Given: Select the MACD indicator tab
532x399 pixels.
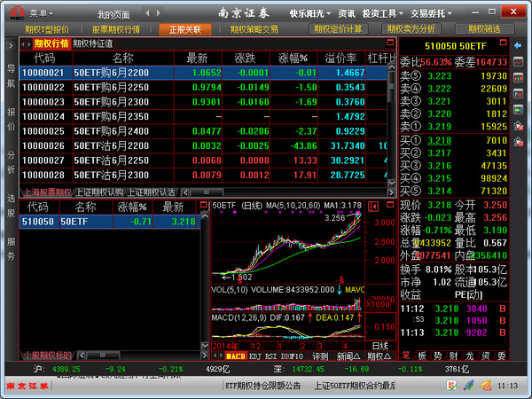Looking at the screenshot, I should coord(236,356).
